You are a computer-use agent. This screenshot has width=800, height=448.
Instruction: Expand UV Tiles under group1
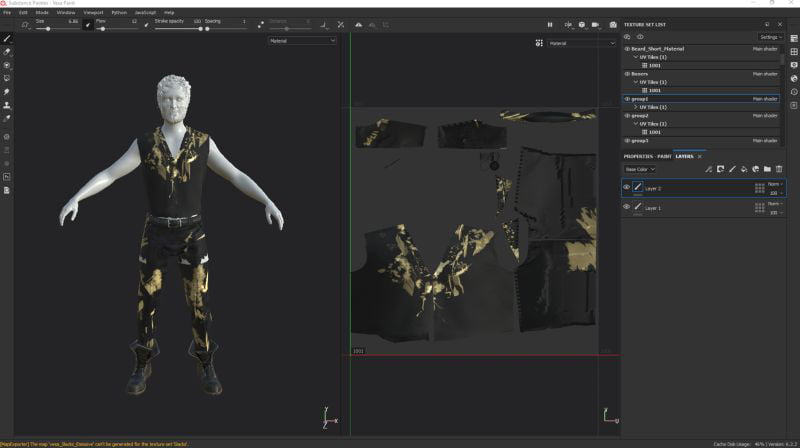click(x=636, y=107)
